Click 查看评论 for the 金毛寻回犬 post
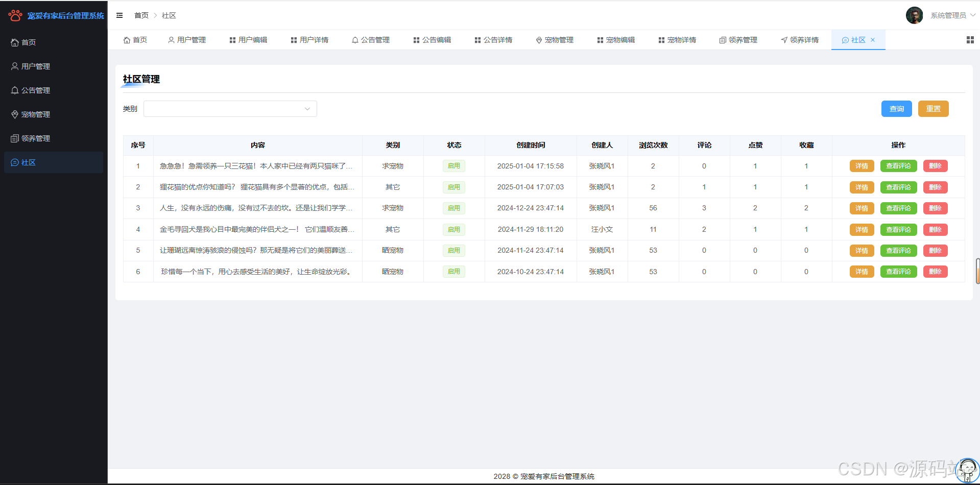The height and width of the screenshot is (485, 980). (x=898, y=230)
